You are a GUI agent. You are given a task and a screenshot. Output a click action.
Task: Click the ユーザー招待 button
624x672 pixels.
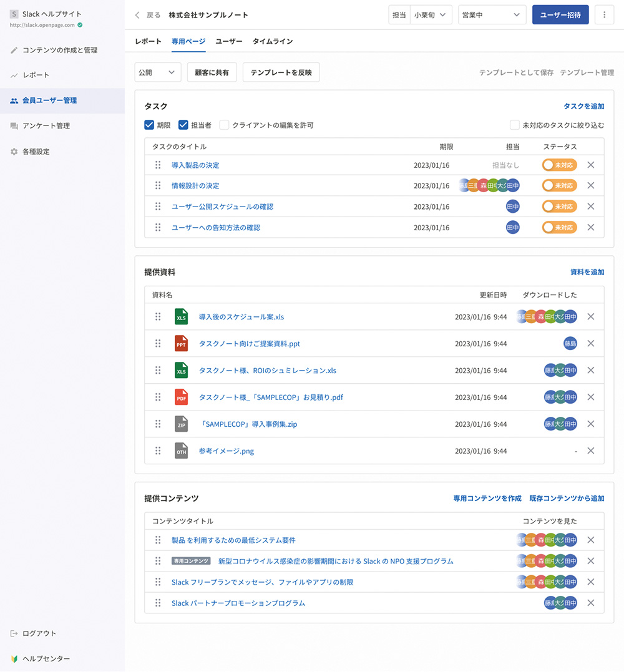click(560, 15)
